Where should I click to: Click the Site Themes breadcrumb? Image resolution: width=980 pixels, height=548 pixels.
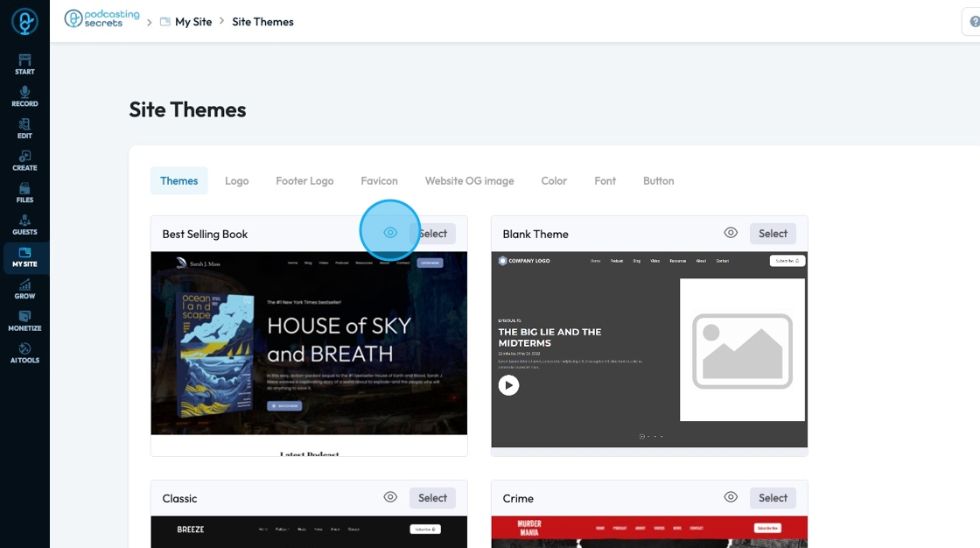tap(262, 22)
